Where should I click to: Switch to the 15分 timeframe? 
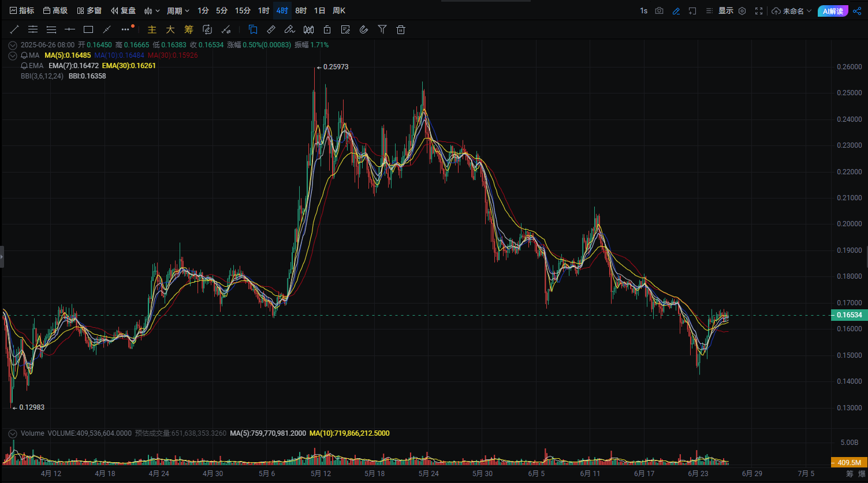coord(243,11)
